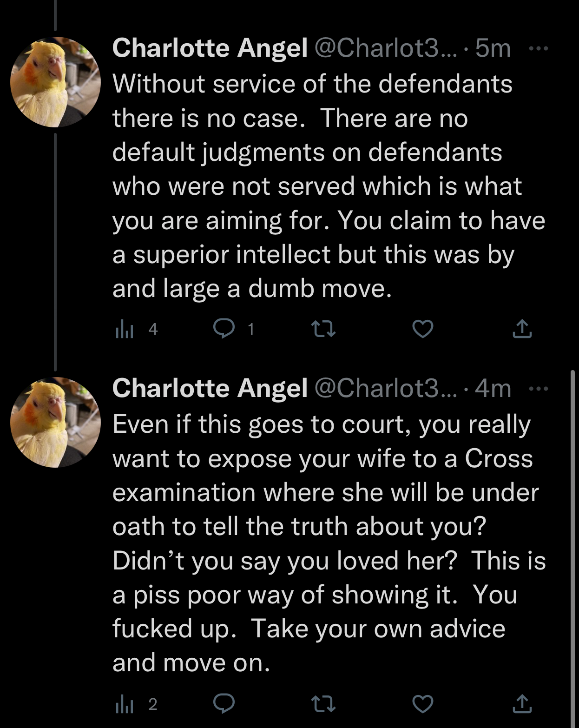Retweet the second Charlotte Angel tweet
The width and height of the screenshot is (579, 728).
coord(323,704)
